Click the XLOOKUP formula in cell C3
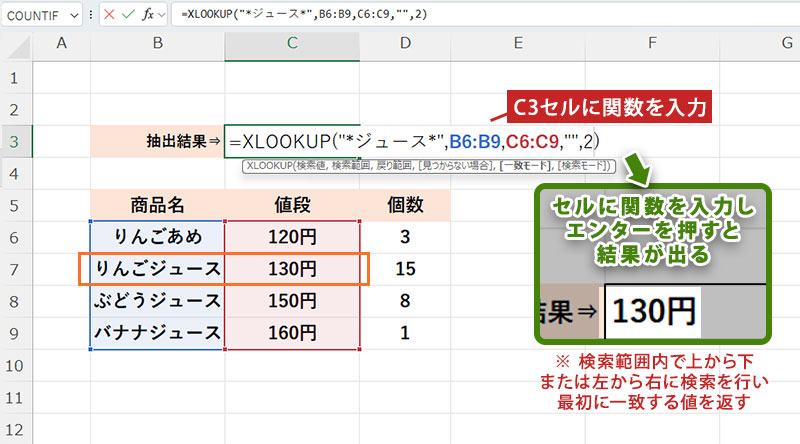Image resolution: width=800 pixels, height=444 pixels. (414, 141)
